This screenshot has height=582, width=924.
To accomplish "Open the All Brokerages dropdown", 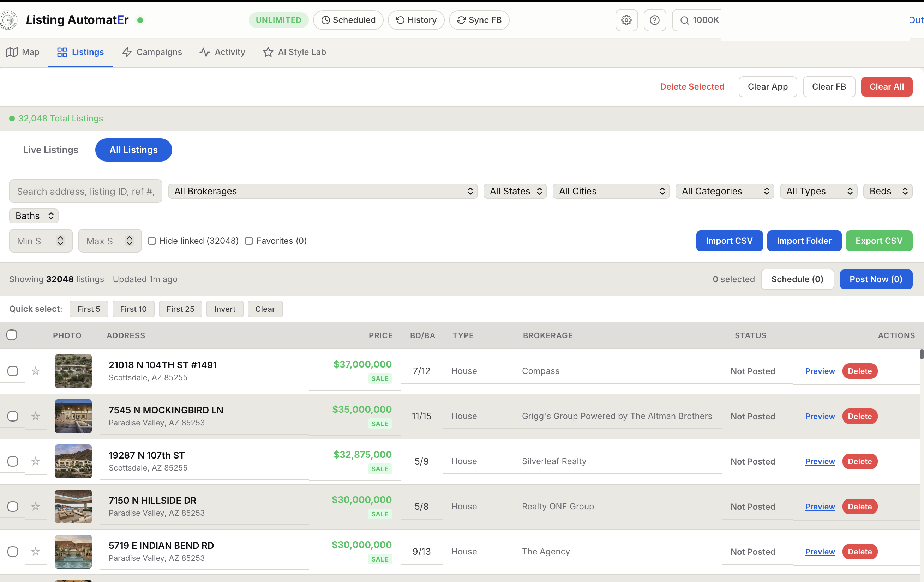I will 322,191.
